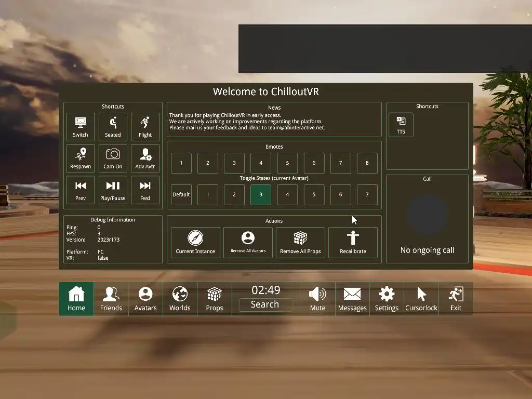
Task: Open the Props tab
Action: [215, 299]
